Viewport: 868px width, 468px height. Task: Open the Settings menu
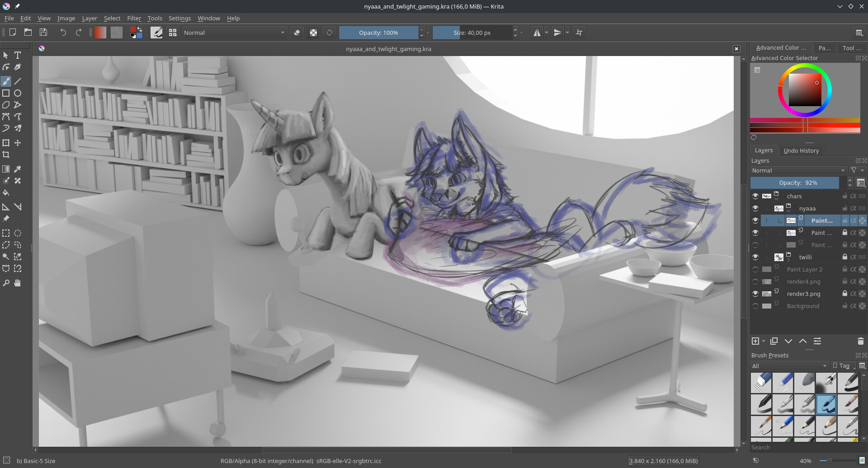(x=179, y=18)
